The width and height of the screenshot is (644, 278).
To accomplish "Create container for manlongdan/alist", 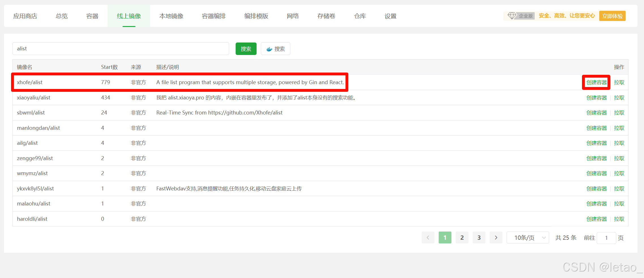I will [x=596, y=128].
